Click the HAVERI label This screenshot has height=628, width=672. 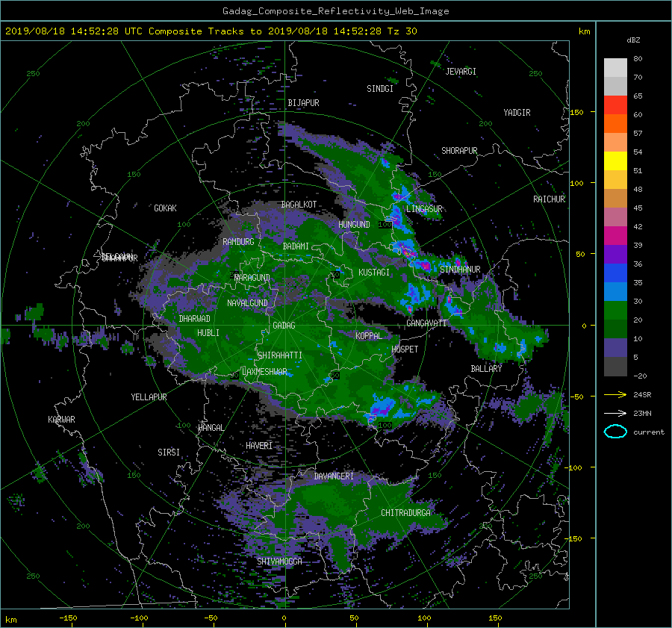click(259, 447)
